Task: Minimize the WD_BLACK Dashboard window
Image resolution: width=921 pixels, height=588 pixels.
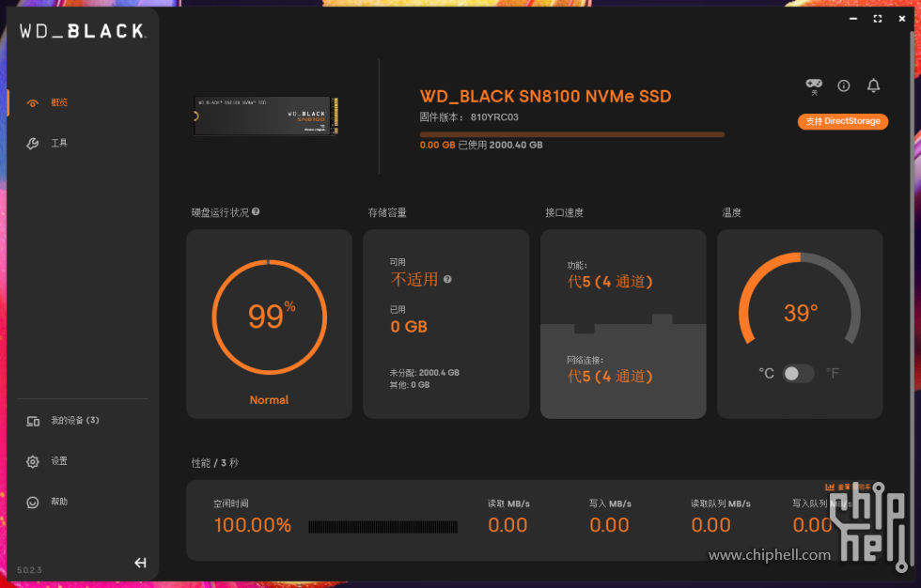Action: (x=853, y=19)
